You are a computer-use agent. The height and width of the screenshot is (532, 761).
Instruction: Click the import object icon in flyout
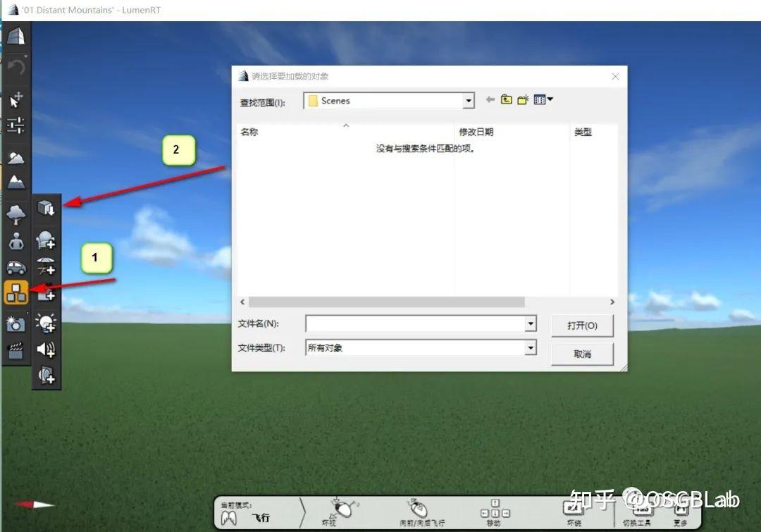[46, 208]
